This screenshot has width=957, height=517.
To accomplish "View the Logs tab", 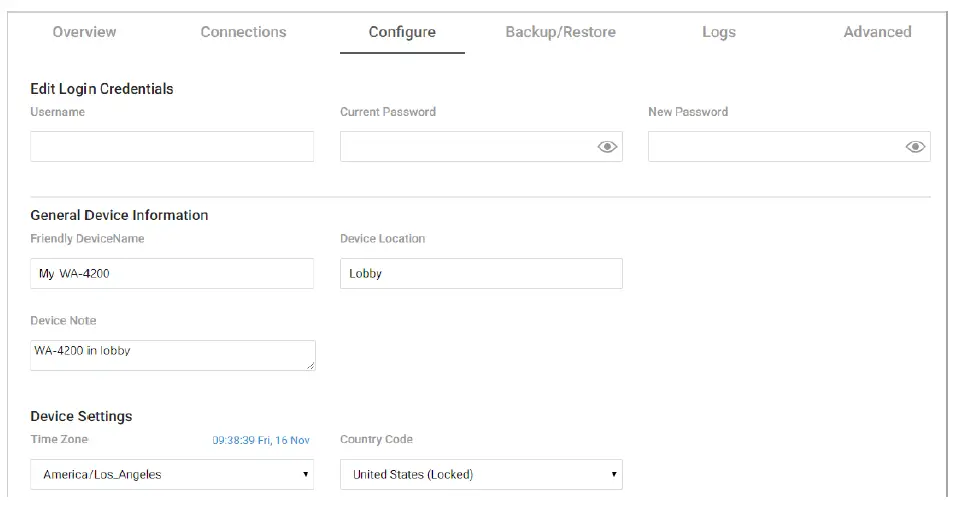I will click(x=718, y=32).
